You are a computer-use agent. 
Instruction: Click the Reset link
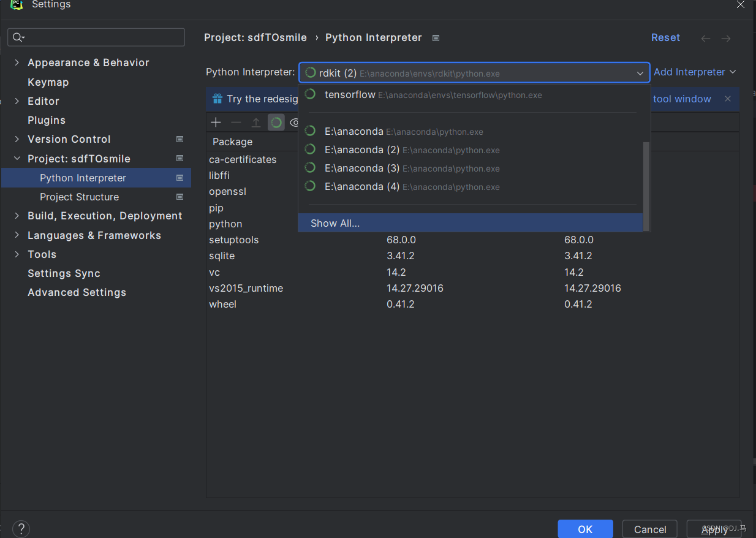click(665, 37)
